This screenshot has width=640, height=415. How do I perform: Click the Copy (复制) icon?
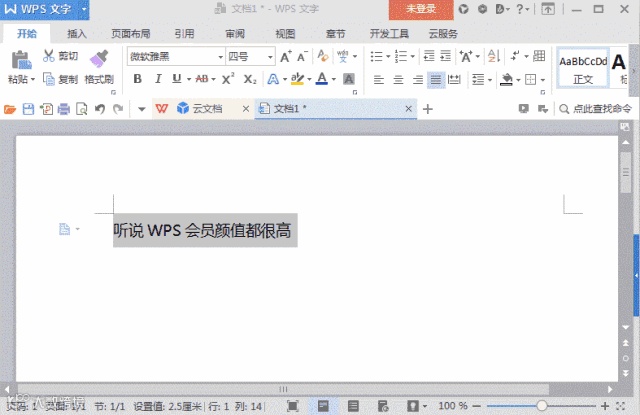coord(49,79)
